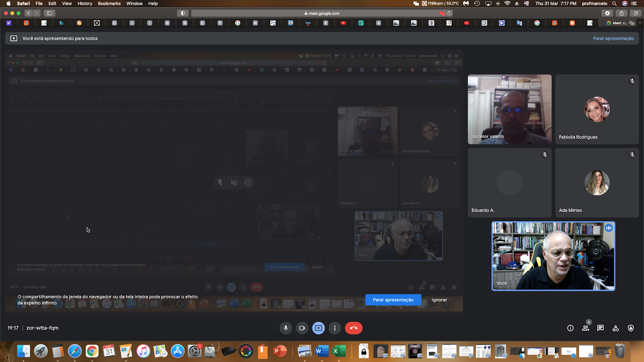Image resolution: width=644 pixels, height=362 pixels.
Task: Click blue Parar apresentação button
Action: (393, 300)
